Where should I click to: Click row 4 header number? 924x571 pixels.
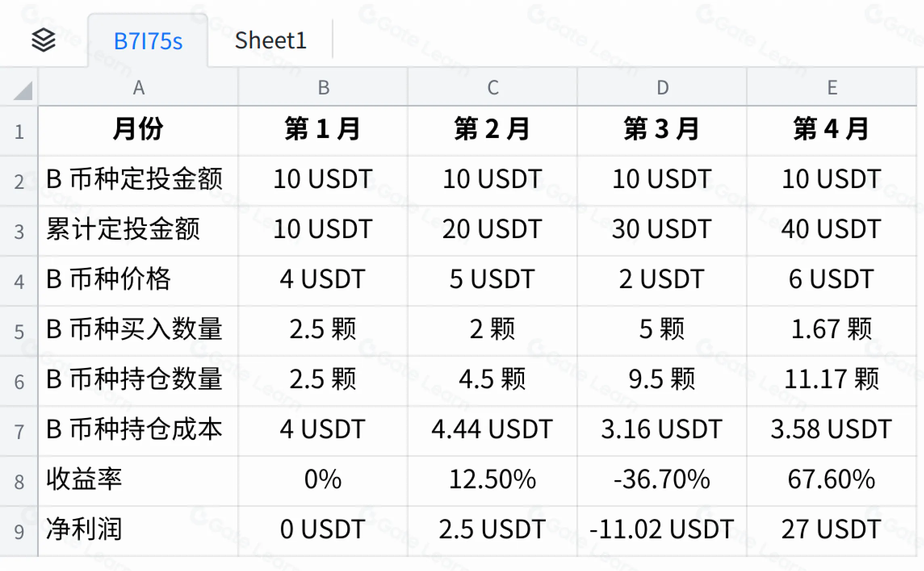click(19, 281)
